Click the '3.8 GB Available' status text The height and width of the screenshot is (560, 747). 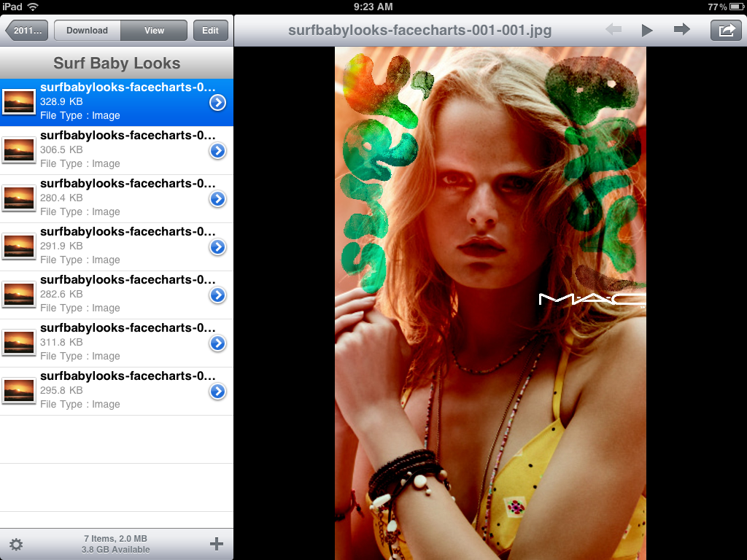click(116, 550)
